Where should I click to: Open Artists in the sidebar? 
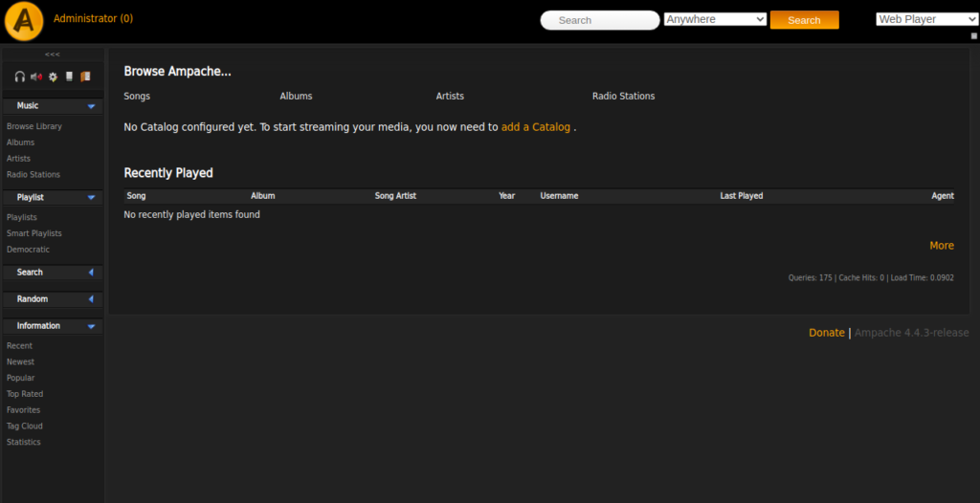click(x=19, y=159)
